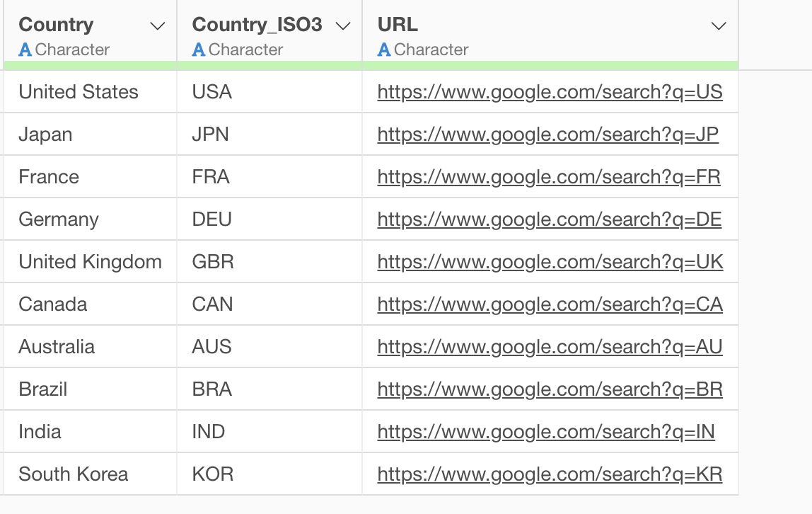
Task: Expand the Country_ISO3 column dropdown arrow
Action: click(343, 26)
